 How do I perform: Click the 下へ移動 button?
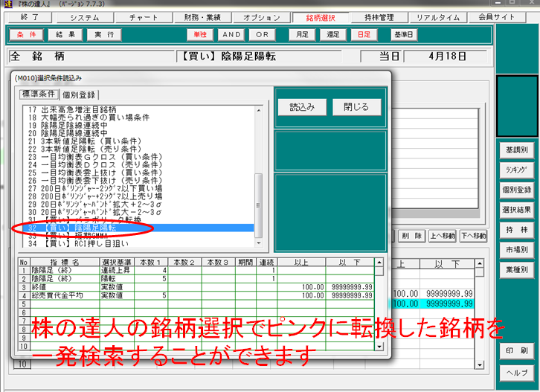click(473, 236)
